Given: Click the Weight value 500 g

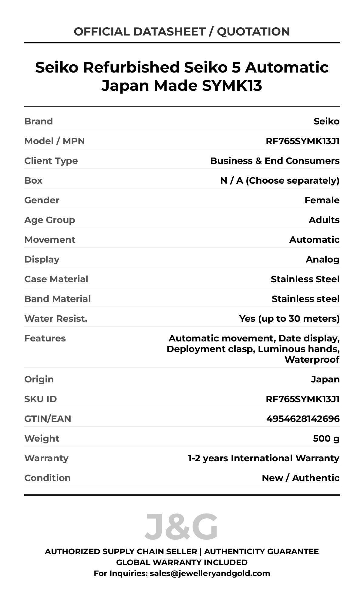Looking at the screenshot, I should [326, 439].
